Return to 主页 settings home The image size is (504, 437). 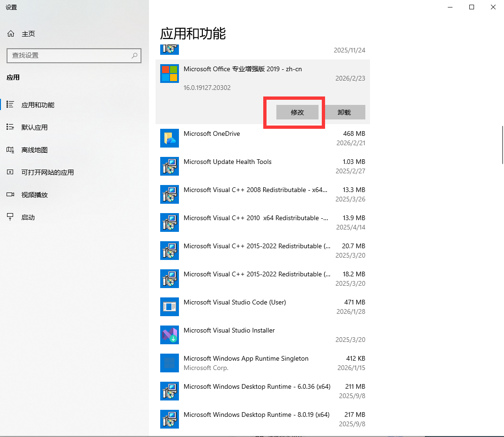[74, 34]
